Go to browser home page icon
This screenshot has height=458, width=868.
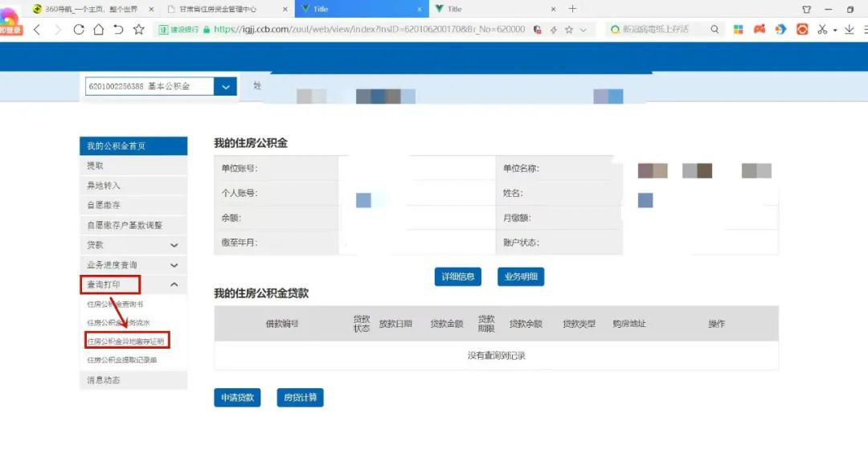click(x=98, y=30)
